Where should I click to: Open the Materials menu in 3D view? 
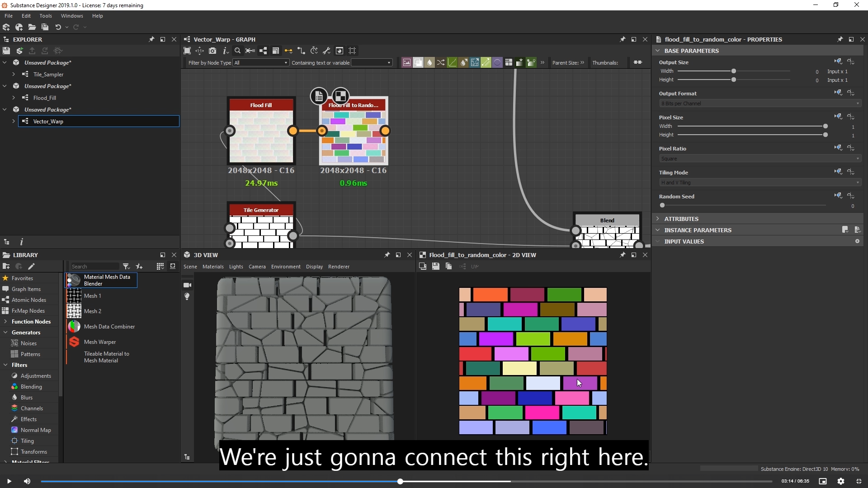point(213,267)
